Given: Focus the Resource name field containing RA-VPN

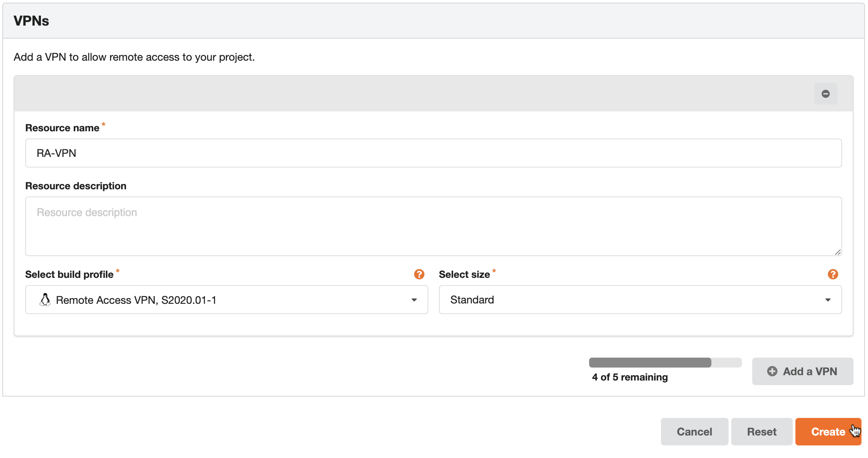Looking at the screenshot, I should coord(433,153).
